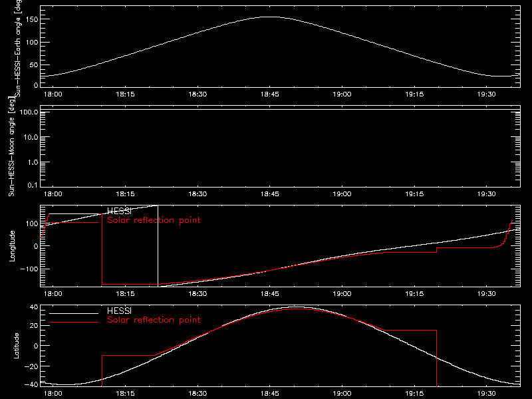Click the Latitude axis title
The image size is (532, 399).
(16, 346)
